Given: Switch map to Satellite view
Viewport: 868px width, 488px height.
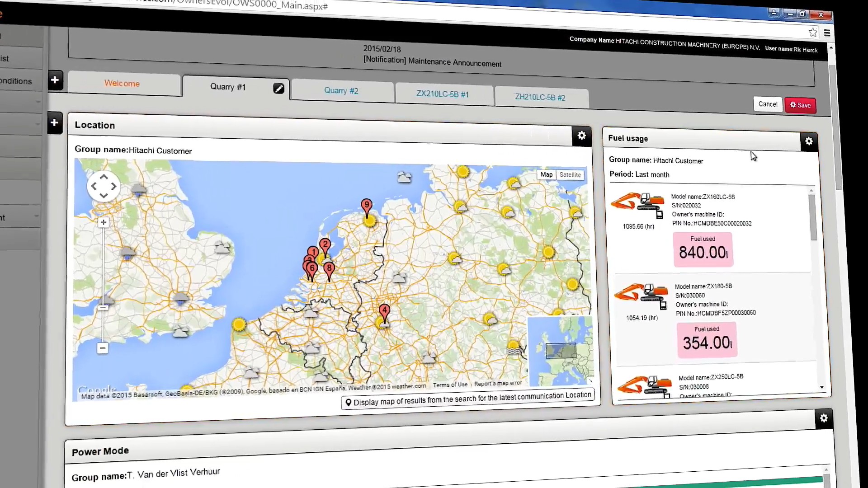Looking at the screenshot, I should 570,175.
